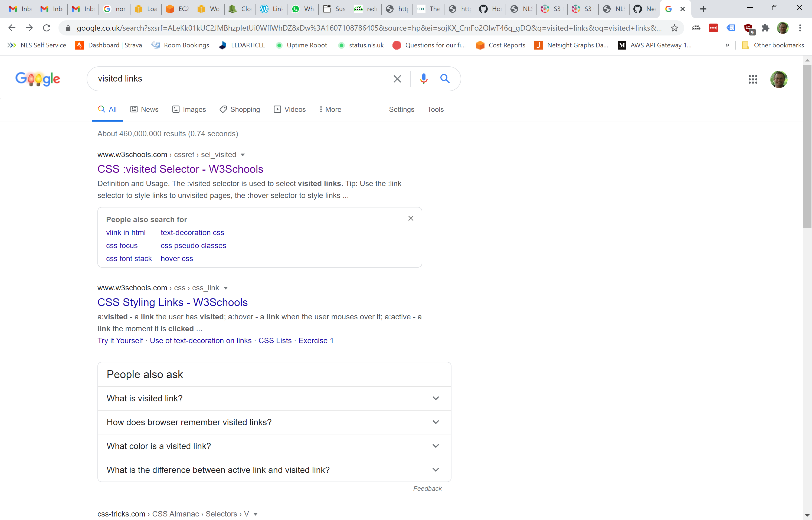Viewport: 812px width, 520px height.
Task: Open the More search categories menu
Action: tap(330, 109)
